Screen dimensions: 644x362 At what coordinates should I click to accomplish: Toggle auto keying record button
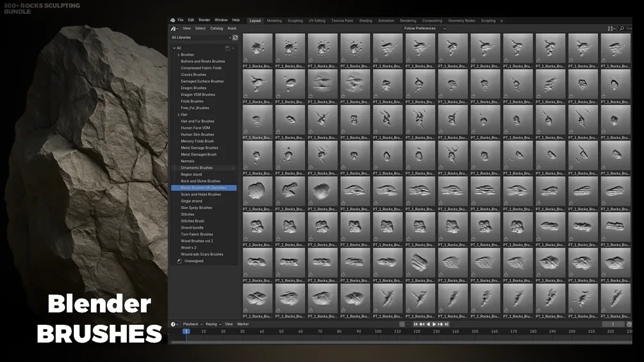402,324
